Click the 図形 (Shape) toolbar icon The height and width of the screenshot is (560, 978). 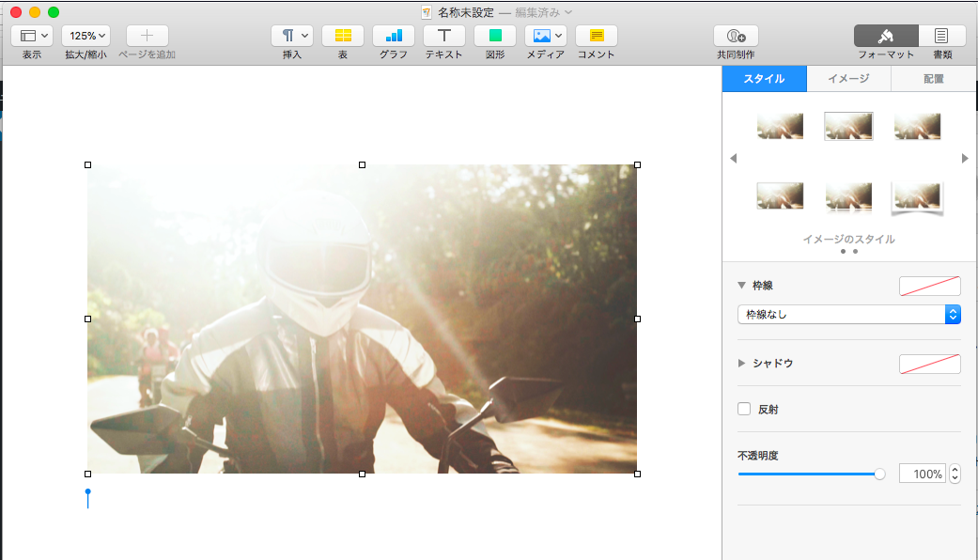(495, 36)
